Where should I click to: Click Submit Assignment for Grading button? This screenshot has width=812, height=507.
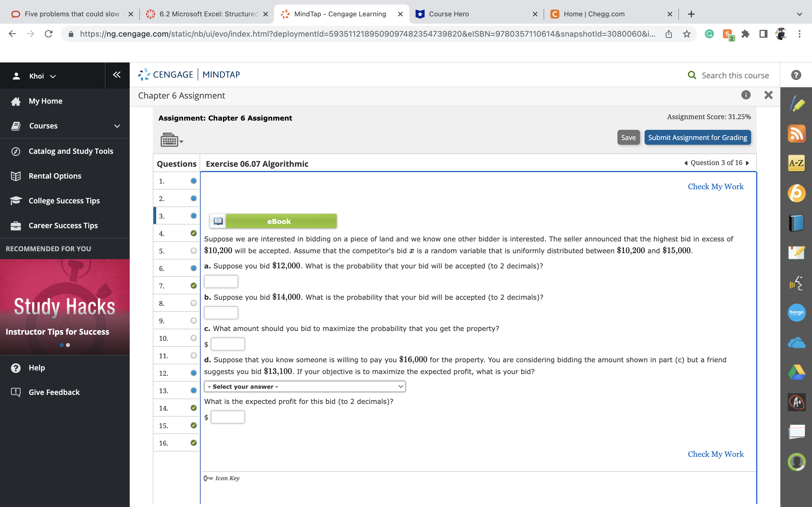pyautogui.click(x=697, y=137)
